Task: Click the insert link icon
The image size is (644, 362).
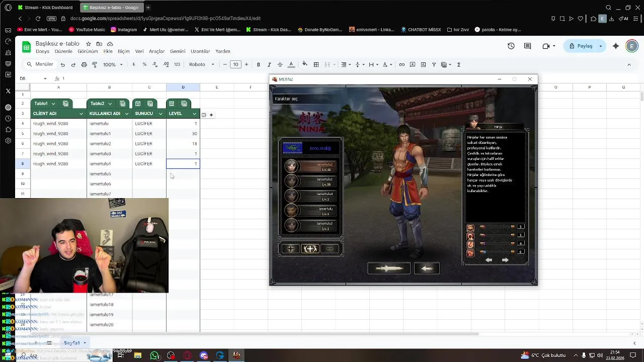Action: coord(401,64)
